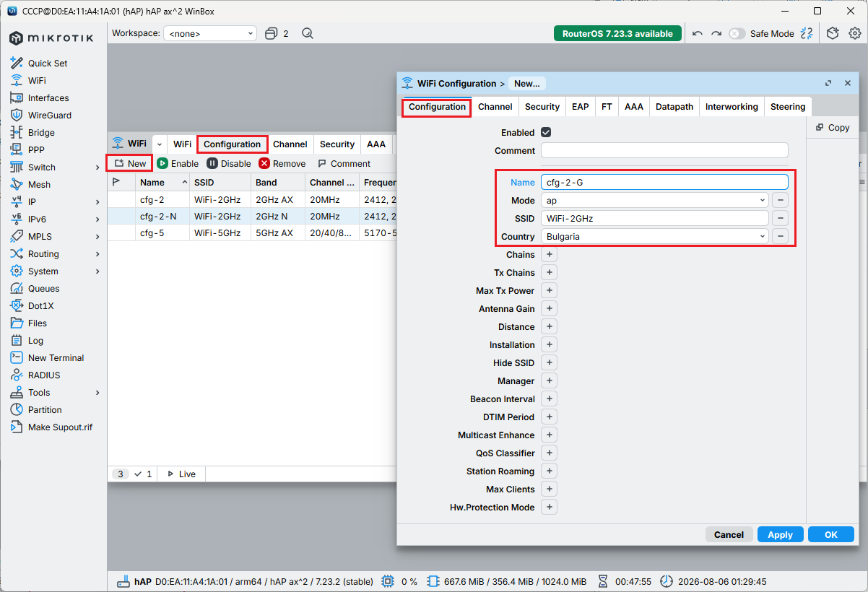
Task: Click the Comment input field
Action: tap(664, 150)
